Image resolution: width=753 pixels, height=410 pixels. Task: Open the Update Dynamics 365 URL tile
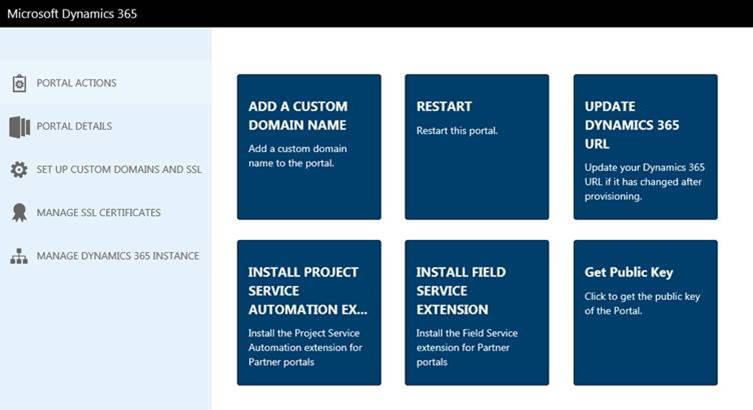point(645,147)
